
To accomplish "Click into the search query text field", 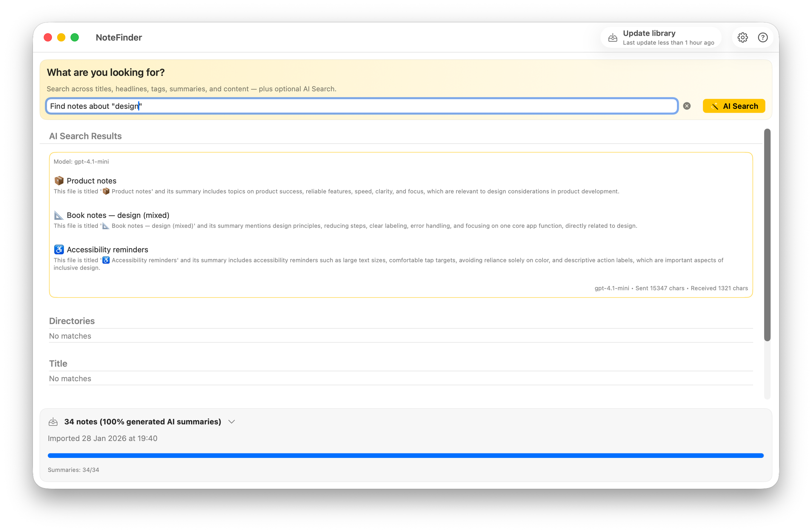I will pyautogui.click(x=362, y=106).
